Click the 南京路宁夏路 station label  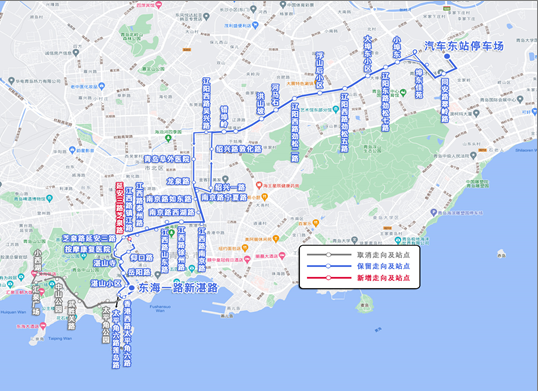pos(224,197)
